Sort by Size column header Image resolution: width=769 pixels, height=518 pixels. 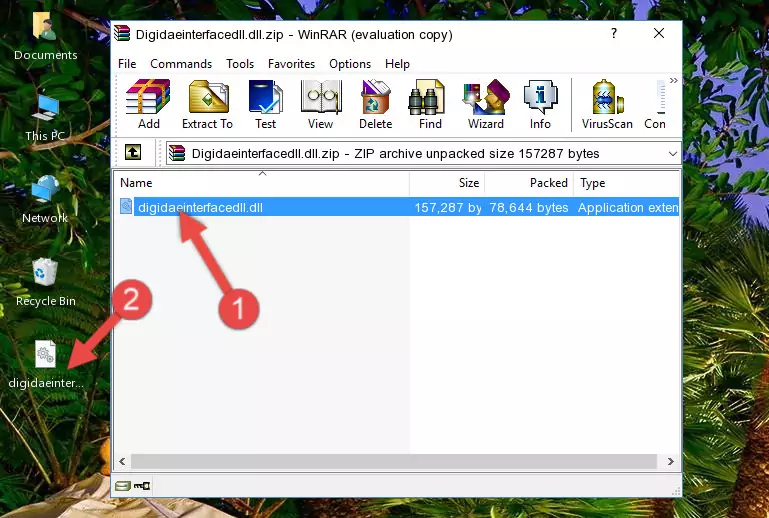(x=447, y=183)
